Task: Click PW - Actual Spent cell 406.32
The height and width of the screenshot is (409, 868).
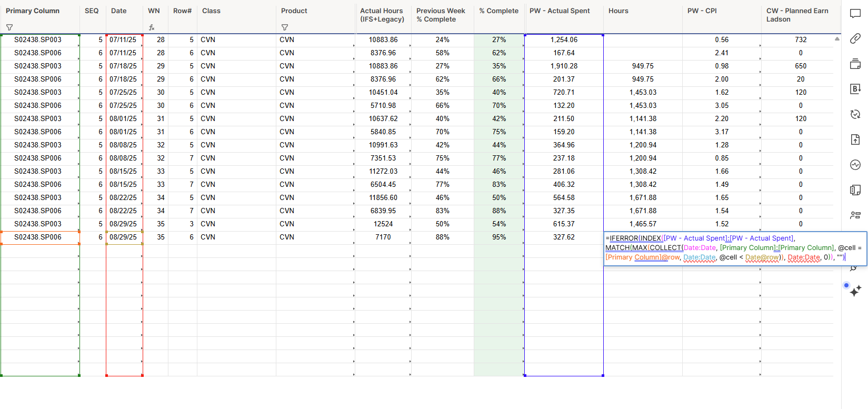Action: 564,185
